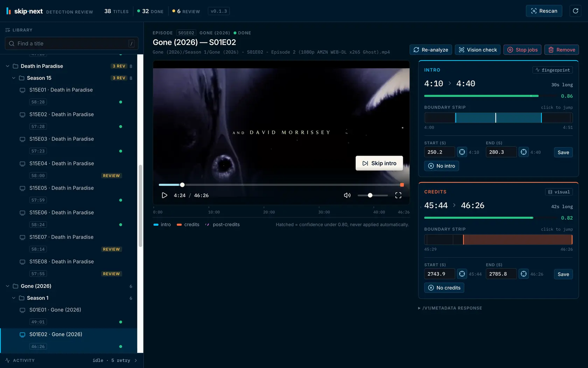Click the skip·next logo icon

point(8,11)
